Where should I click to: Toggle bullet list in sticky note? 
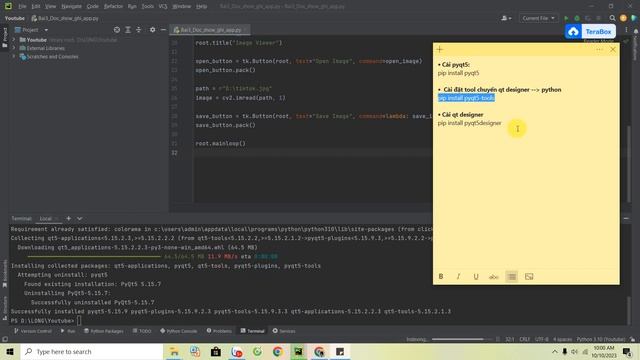pos(511,276)
